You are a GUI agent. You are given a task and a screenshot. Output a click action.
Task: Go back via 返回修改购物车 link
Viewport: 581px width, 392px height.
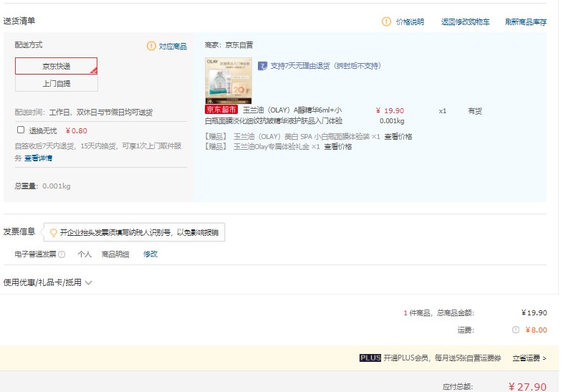coord(466,22)
